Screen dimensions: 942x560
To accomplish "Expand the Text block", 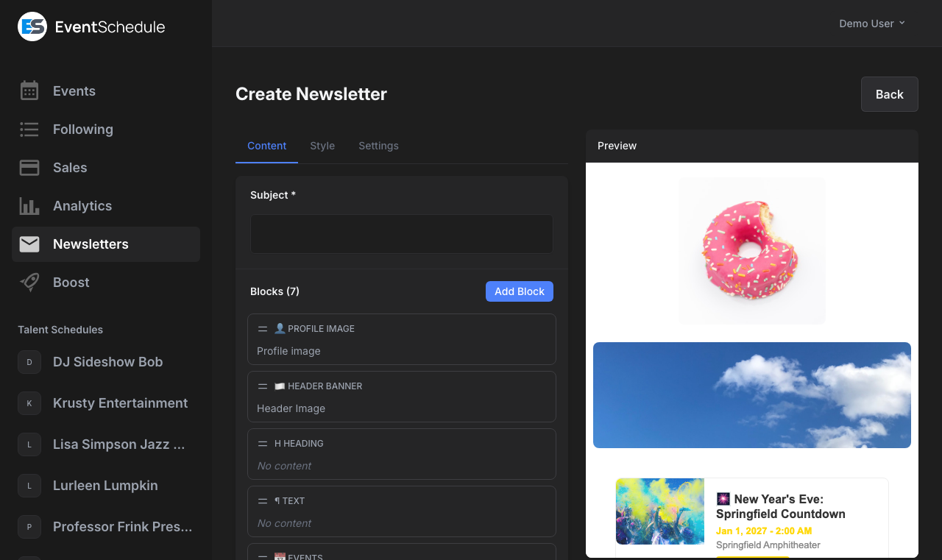I will pyautogui.click(x=401, y=511).
